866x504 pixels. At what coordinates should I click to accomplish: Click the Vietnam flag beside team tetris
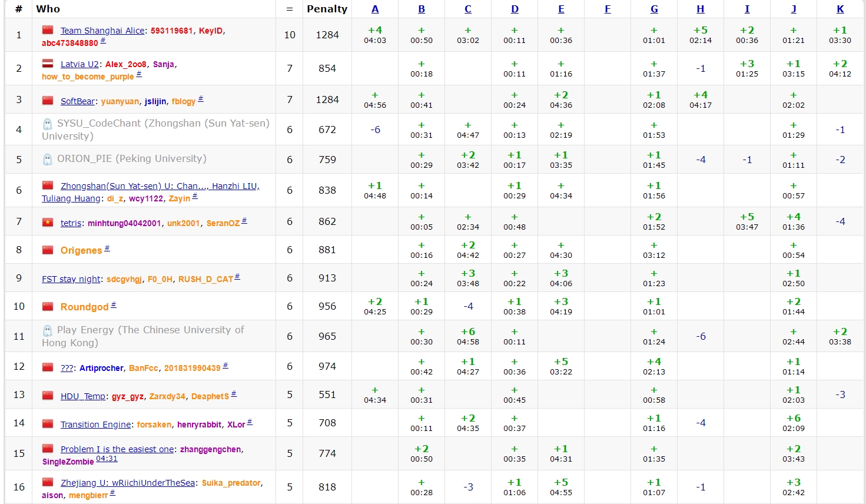click(x=48, y=223)
